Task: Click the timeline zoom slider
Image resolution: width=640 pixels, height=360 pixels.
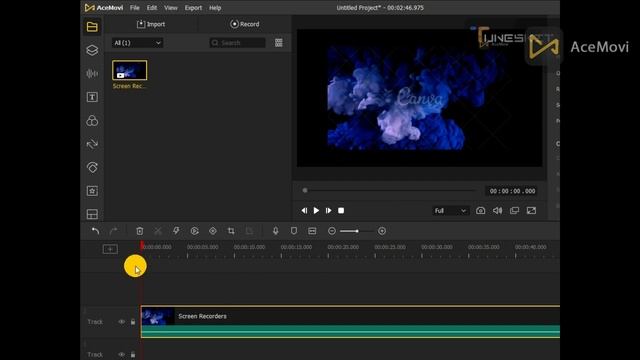Action: (x=357, y=231)
